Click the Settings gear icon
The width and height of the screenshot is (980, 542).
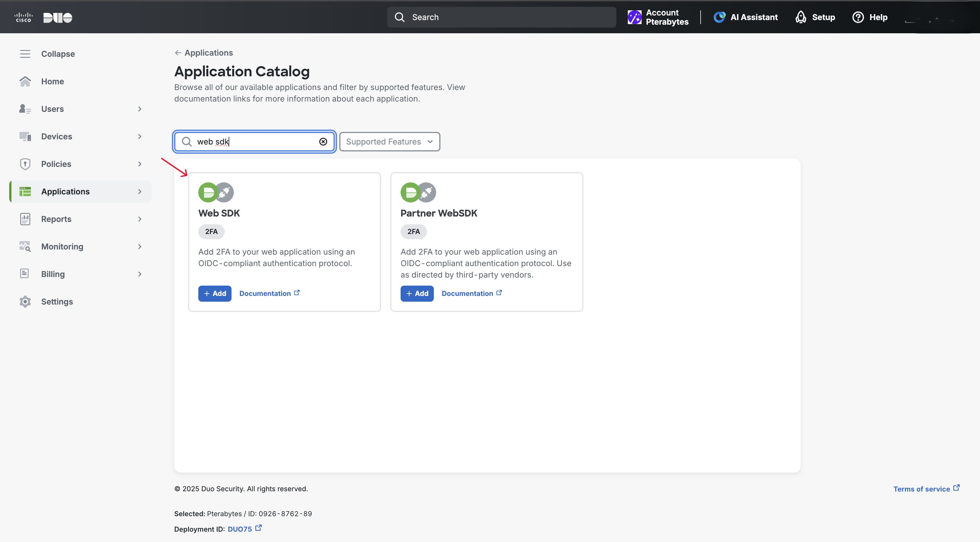25,301
